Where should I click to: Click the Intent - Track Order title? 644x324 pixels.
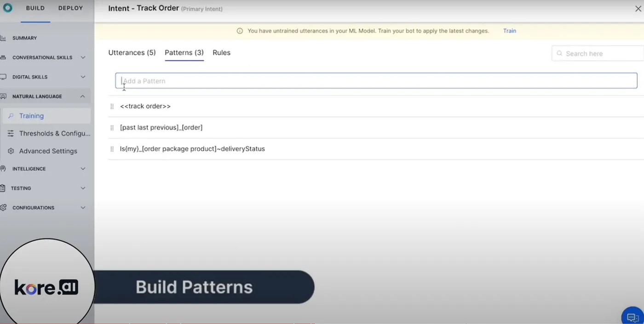point(144,8)
